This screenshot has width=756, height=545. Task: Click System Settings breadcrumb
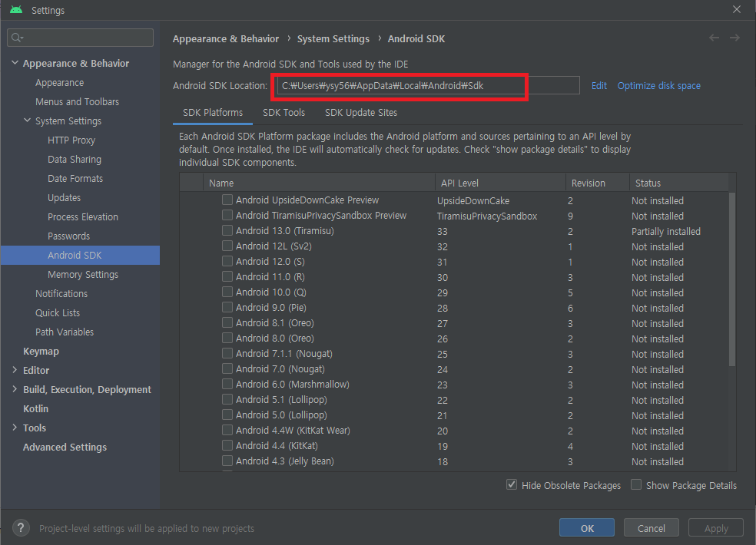pyautogui.click(x=333, y=39)
